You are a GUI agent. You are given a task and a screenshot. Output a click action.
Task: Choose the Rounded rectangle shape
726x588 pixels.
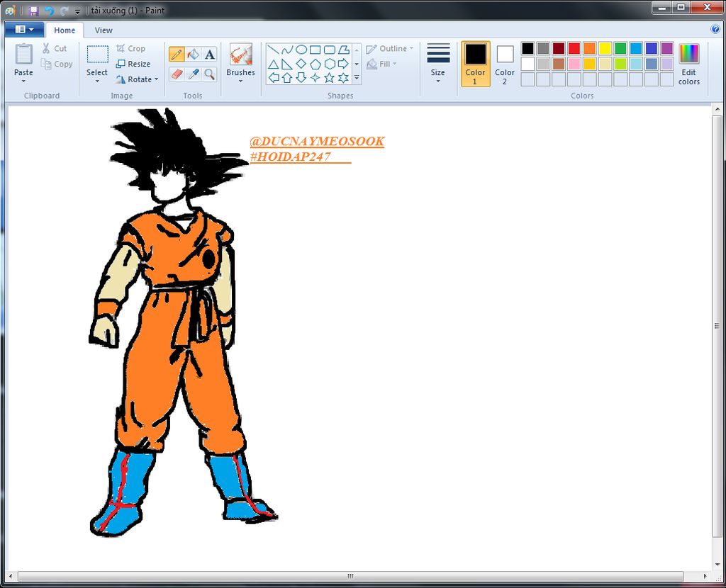coord(329,50)
